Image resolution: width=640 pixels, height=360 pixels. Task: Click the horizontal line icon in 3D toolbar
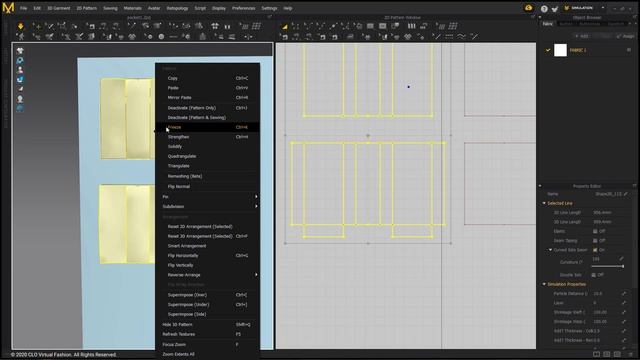click(173, 37)
